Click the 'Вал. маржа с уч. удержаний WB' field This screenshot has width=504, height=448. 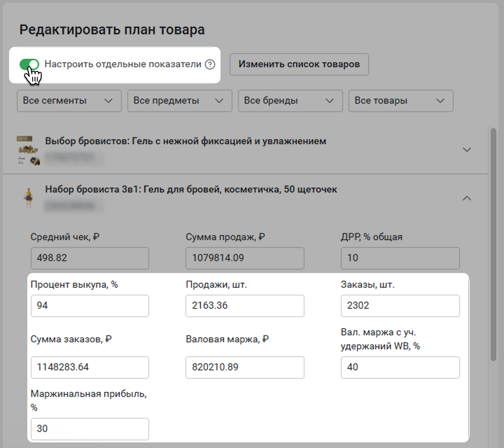(400, 367)
